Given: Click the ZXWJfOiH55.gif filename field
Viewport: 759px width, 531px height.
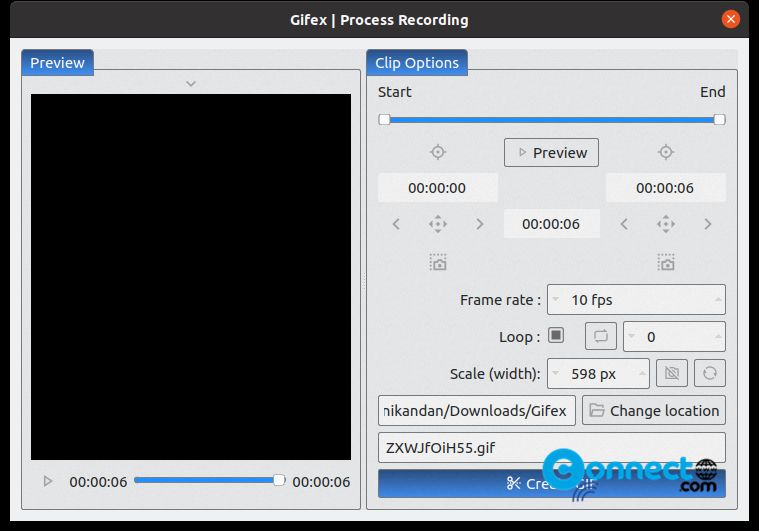Looking at the screenshot, I should pos(551,447).
